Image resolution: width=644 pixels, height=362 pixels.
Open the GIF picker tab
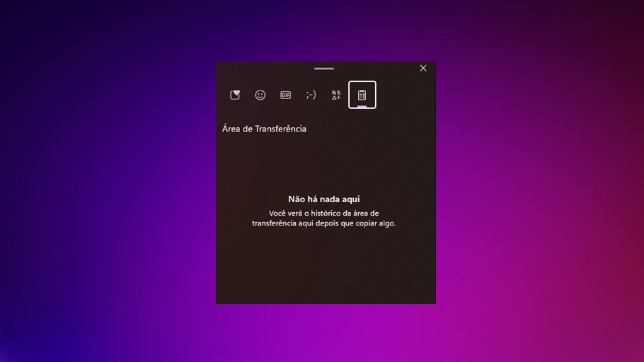point(285,95)
